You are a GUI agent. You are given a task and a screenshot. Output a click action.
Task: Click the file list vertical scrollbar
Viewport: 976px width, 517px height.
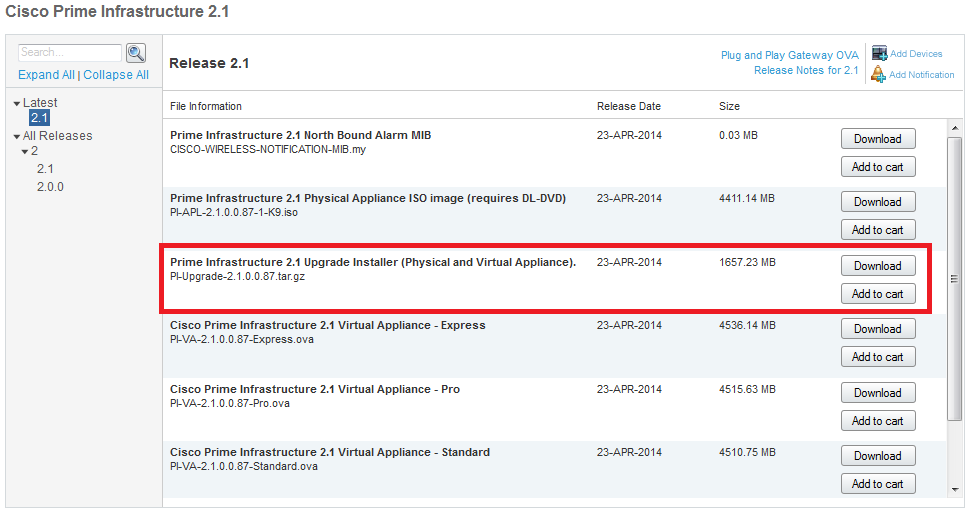[x=955, y=280]
